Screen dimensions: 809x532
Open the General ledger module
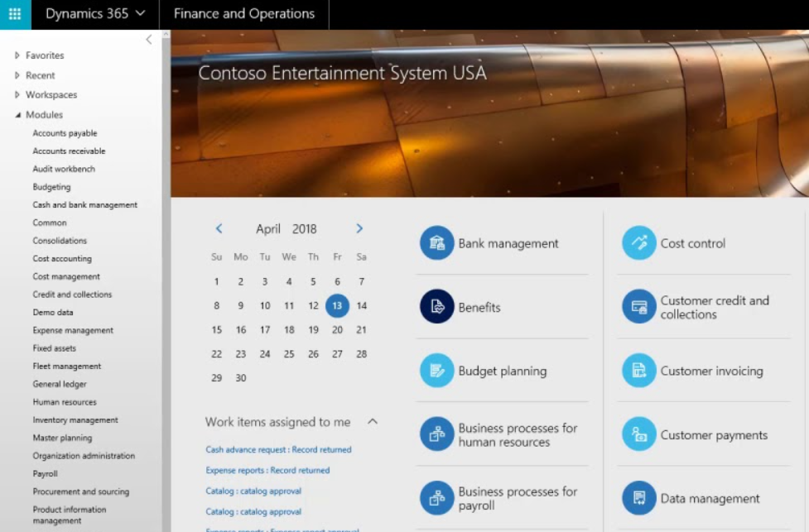pos(60,384)
